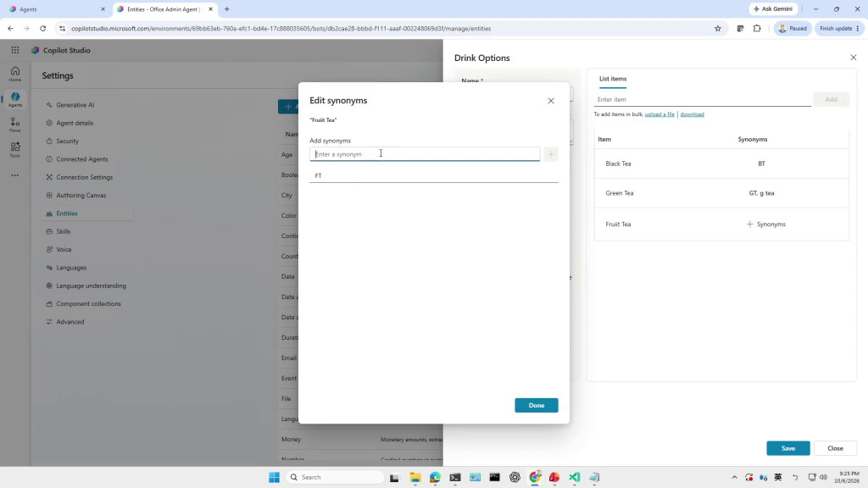This screenshot has width=868, height=488.
Task: Open Component collections settings
Action: pos(83,304)
